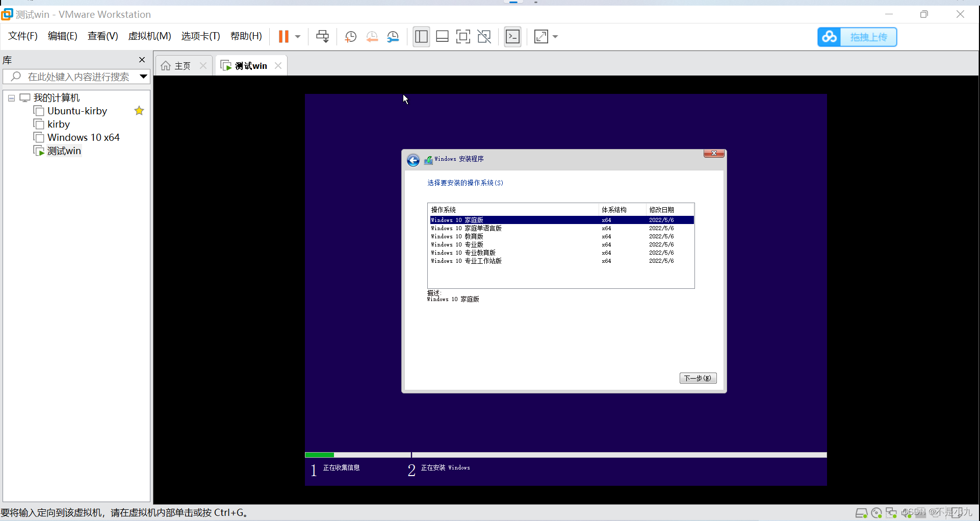The width and height of the screenshot is (980, 521).
Task: Click the back arrow in Windows Setup
Action: [413, 160]
